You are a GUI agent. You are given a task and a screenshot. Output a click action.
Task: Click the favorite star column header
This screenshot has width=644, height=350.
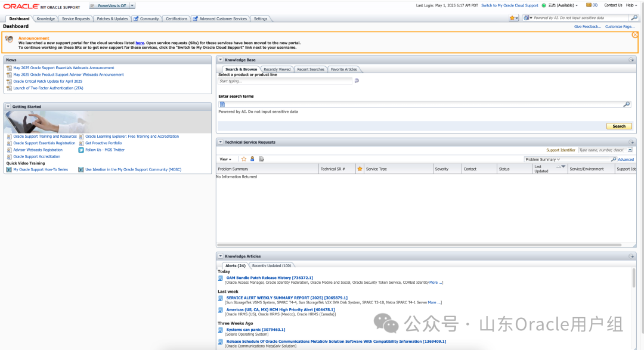360,169
